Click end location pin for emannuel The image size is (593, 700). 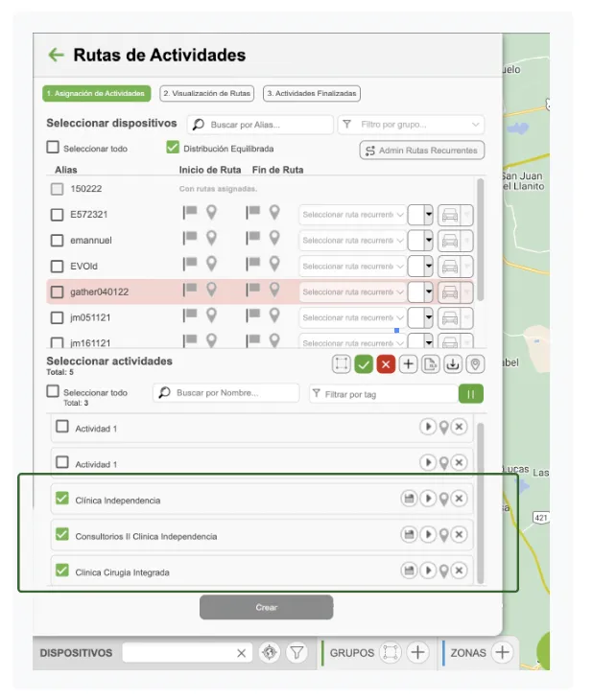274,238
